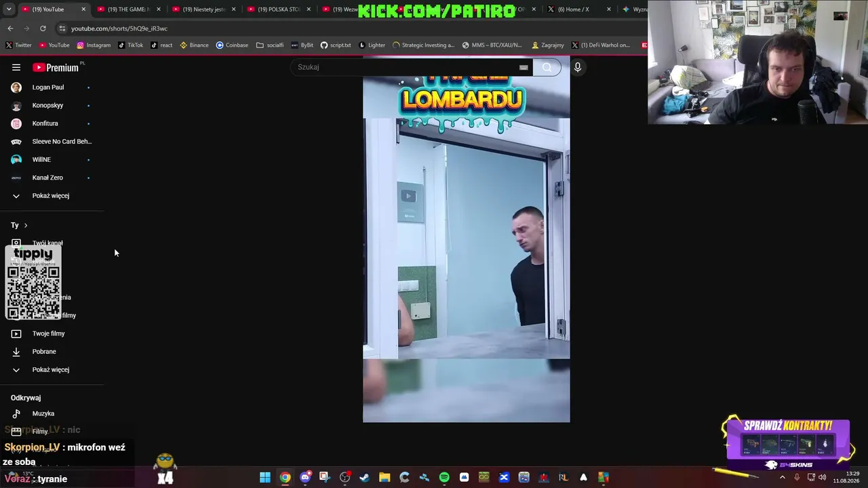Open Logan Paul channel avatar
This screenshot has width=868, height=488.
[x=16, y=87]
